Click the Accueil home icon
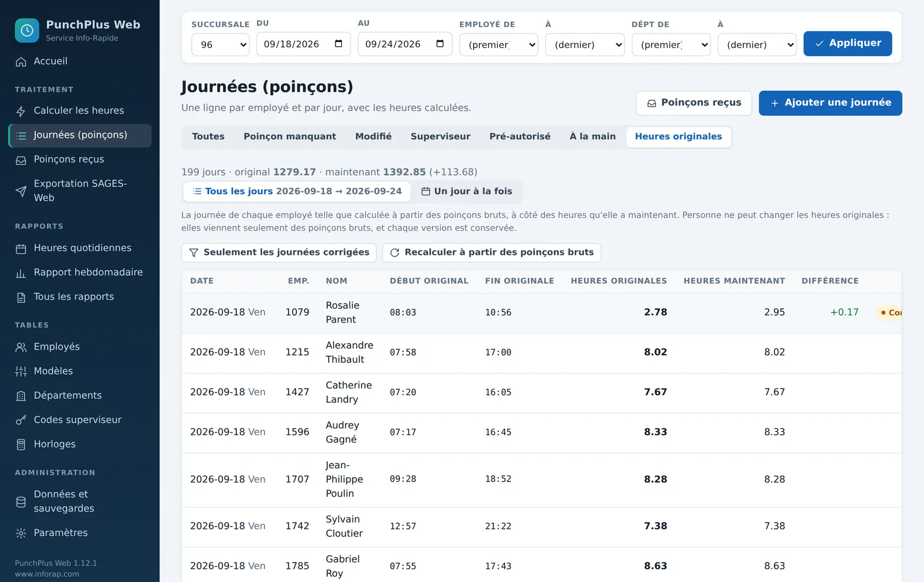The width and height of the screenshot is (924, 582). 21,62
